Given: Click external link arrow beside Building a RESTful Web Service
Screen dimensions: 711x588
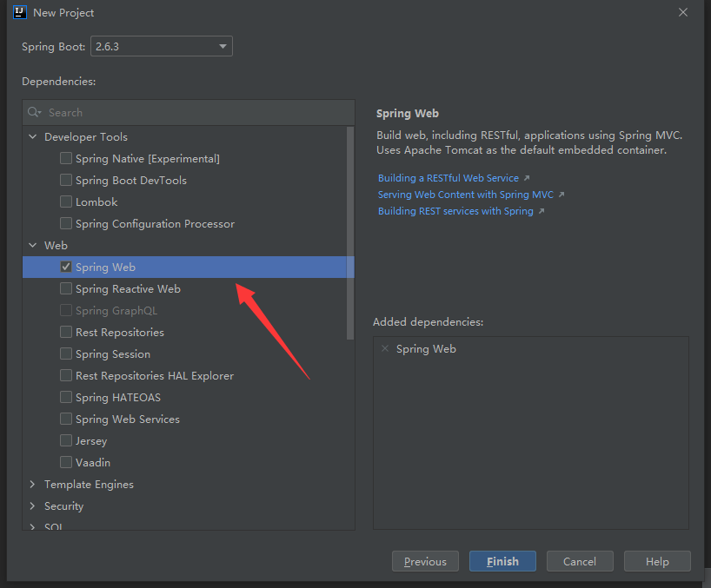Looking at the screenshot, I should click(x=527, y=178).
